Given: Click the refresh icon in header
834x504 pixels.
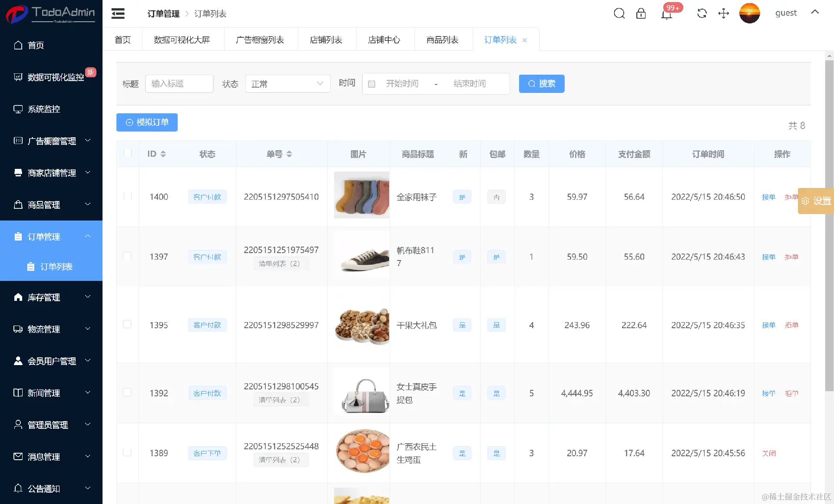Looking at the screenshot, I should pos(702,13).
